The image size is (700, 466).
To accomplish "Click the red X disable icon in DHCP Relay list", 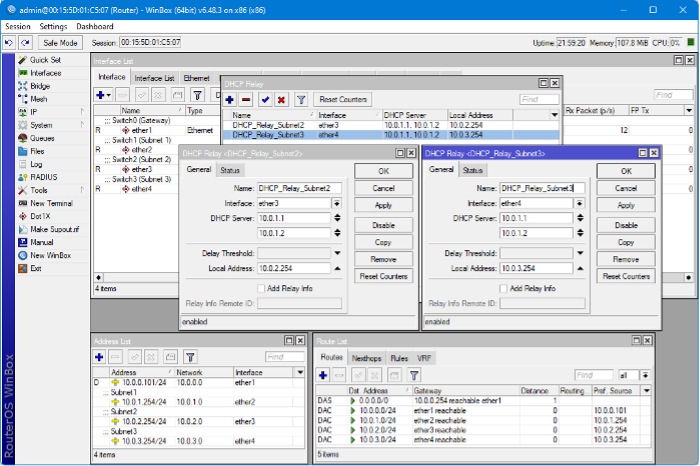I will (x=281, y=100).
